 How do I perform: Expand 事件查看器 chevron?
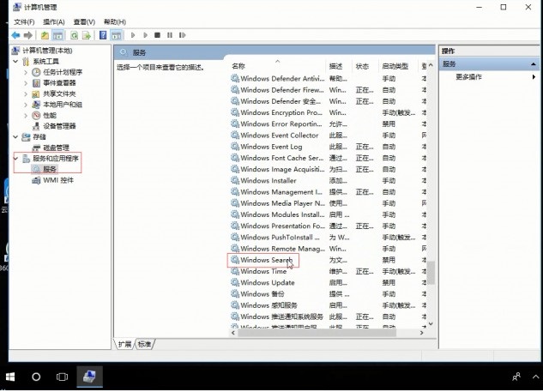[x=26, y=83]
